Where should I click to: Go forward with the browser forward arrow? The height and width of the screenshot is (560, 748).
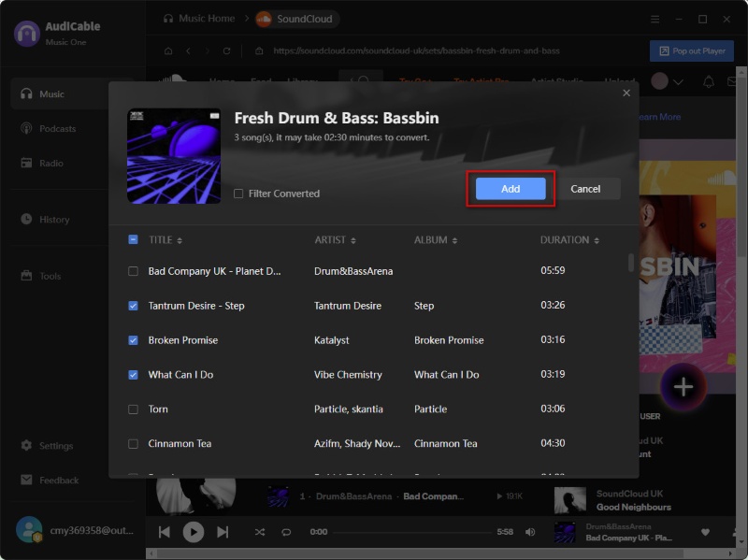(x=207, y=51)
